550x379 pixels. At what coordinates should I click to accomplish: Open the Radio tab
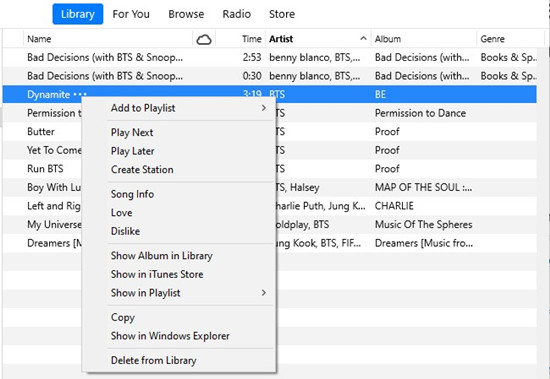pyautogui.click(x=236, y=14)
